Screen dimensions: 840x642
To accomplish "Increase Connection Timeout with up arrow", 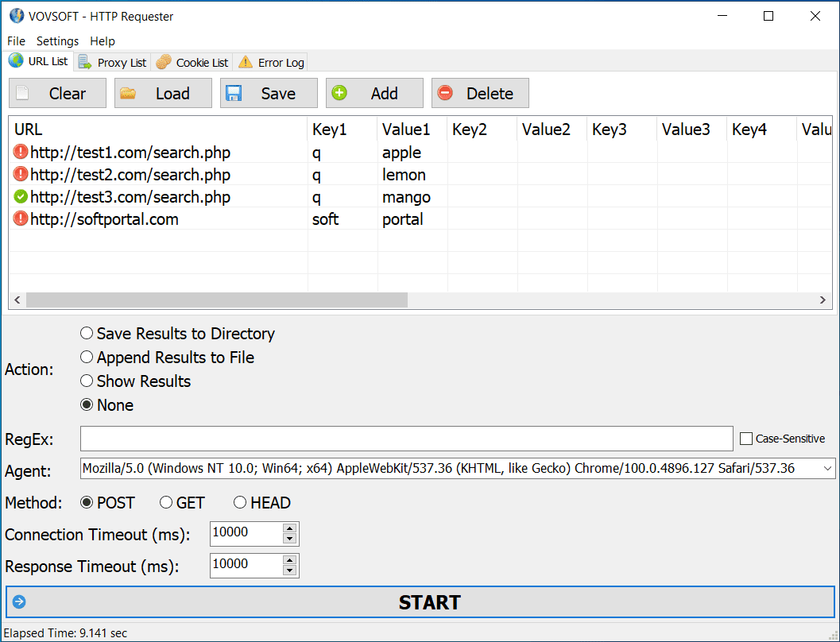I will (x=290, y=528).
